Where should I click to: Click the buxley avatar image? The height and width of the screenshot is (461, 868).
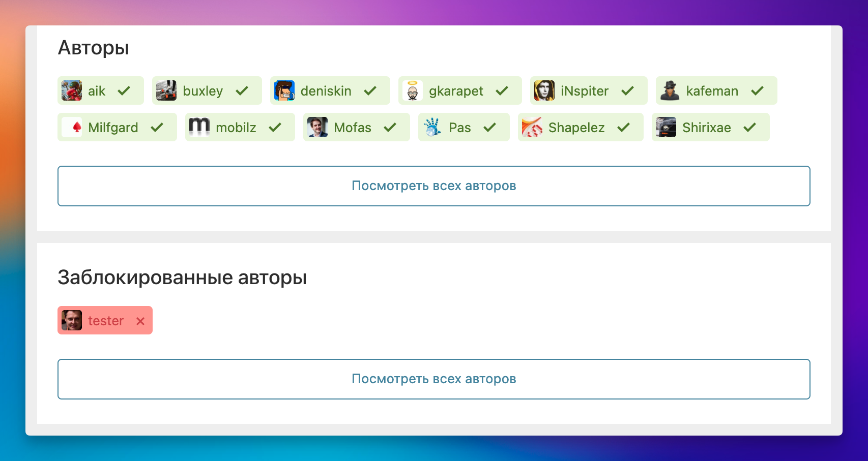click(165, 90)
